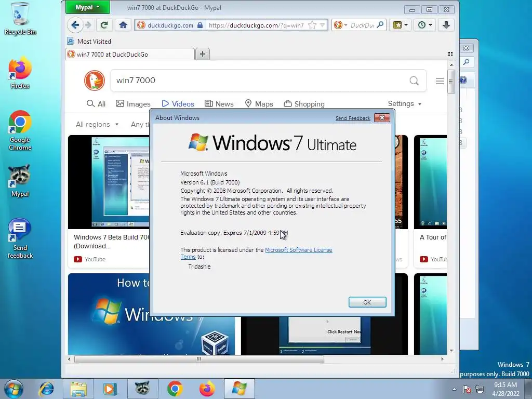
Task: Expand the All regions filter
Action: click(97, 124)
